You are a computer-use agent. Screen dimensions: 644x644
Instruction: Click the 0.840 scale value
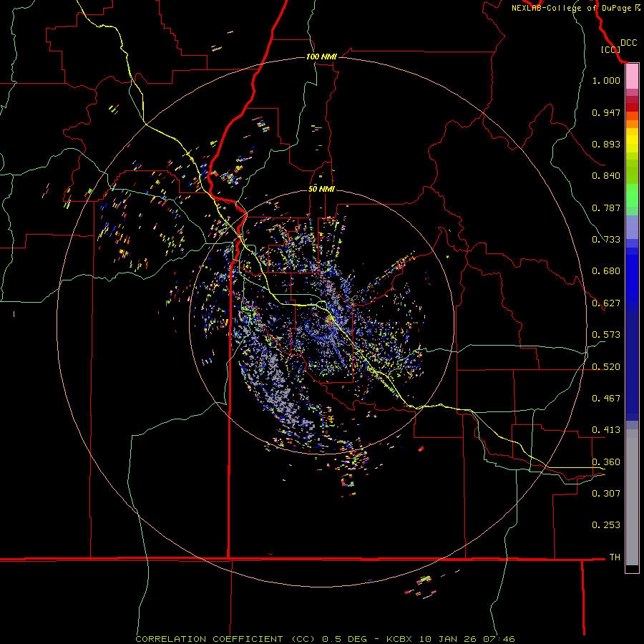coord(606,176)
